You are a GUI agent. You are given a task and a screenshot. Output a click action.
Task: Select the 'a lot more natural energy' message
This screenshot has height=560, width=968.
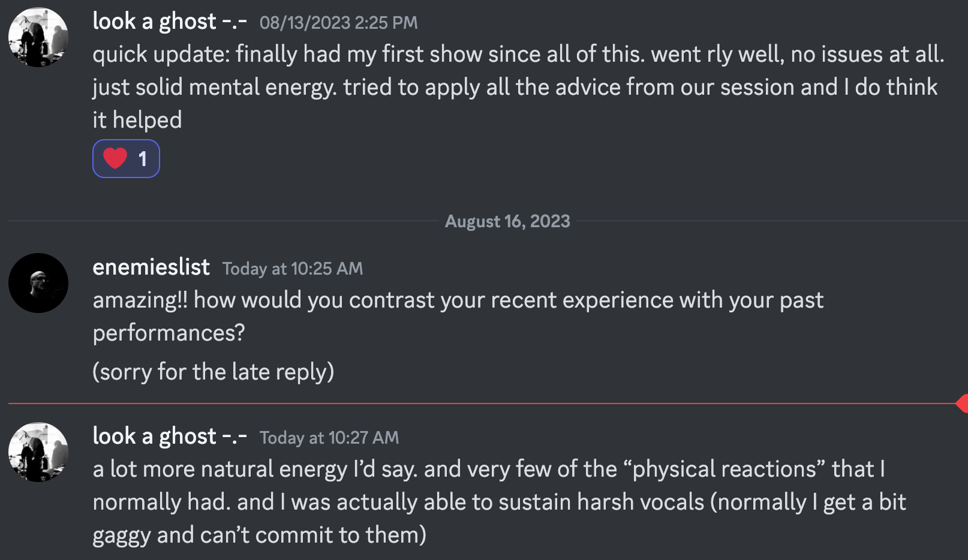click(499, 502)
